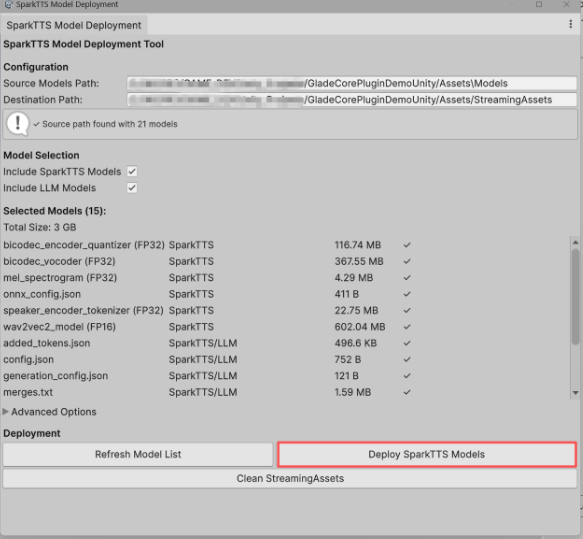This screenshot has width=583, height=539.
Task: Select speaker_encoder_tokenizer (FP32) entry
Action: [x=83, y=310]
